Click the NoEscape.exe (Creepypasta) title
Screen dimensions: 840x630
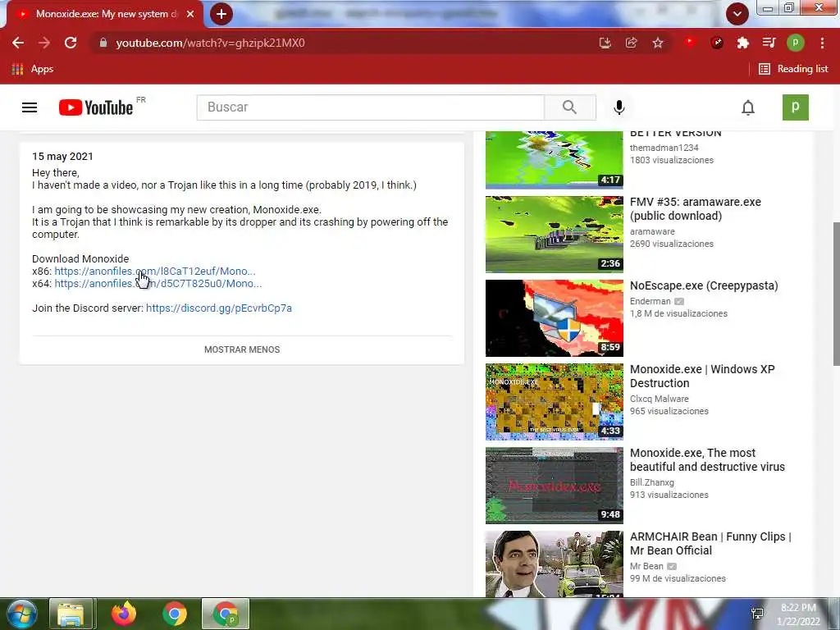(x=704, y=285)
